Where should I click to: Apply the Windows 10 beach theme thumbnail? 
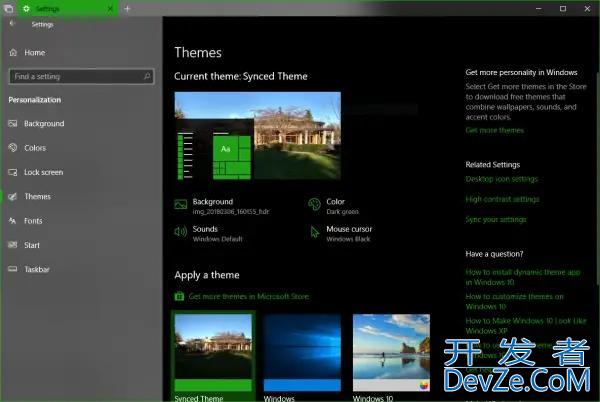tap(391, 352)
